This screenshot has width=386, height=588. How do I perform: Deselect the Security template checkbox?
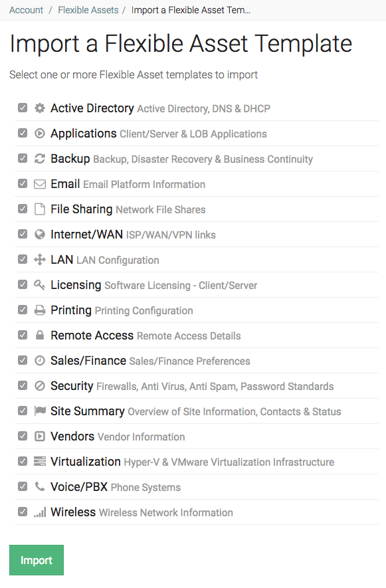point(23,385)
